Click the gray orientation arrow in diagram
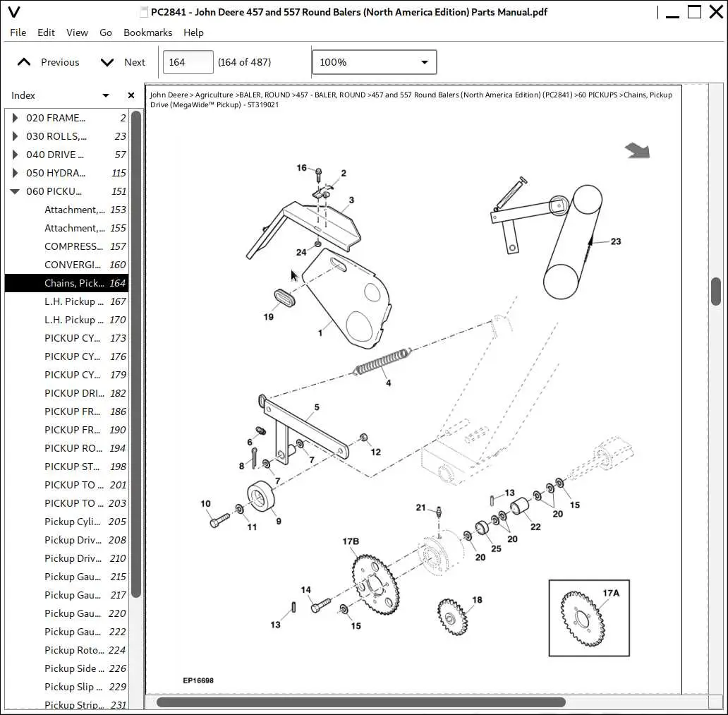Image resolution: width=728 pixels, height=715 pixels. 638,150
